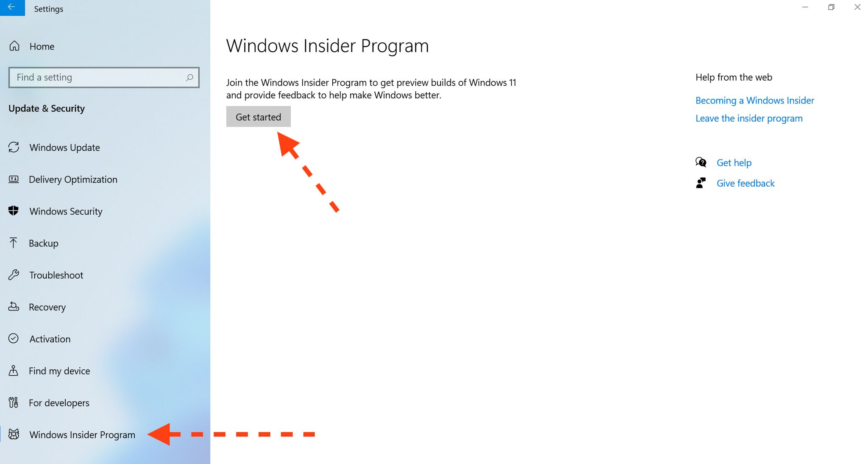This screenshot has height=464, width=868.
Task: Click Get help in sidebar panel
Action: [734, 162]
